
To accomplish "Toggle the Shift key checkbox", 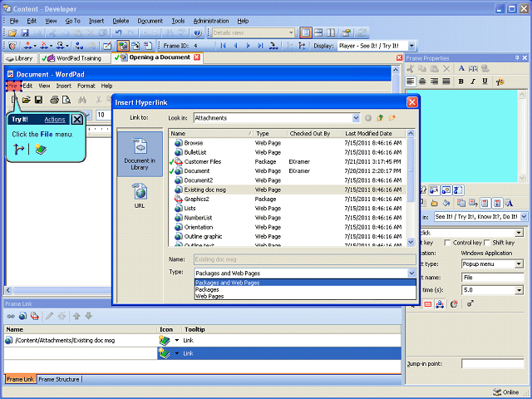I will pyautogui.click(x=487, y=243).
